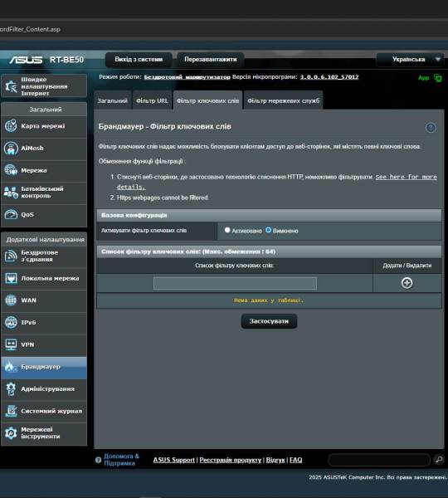
Task: Click the Перезавантажити button
Action: click(211, 60)
